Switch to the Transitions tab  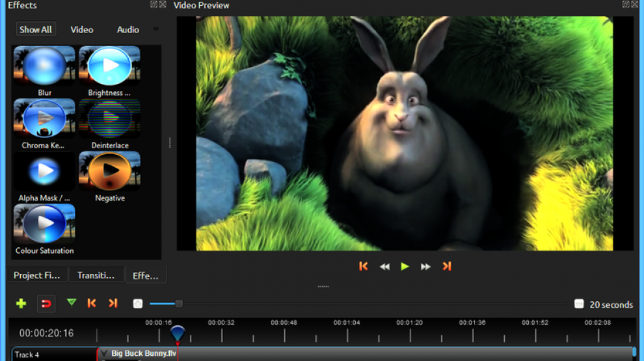pos(96,275)
